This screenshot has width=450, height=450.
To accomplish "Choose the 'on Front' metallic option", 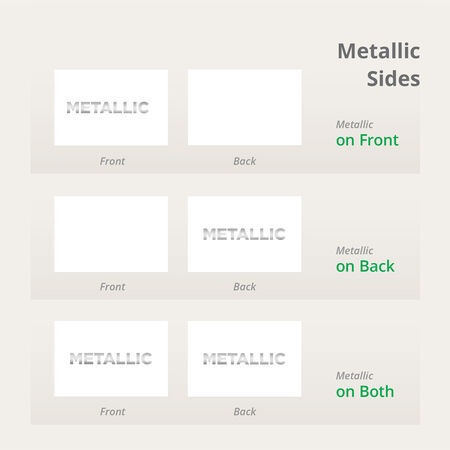I will point(367,140).
